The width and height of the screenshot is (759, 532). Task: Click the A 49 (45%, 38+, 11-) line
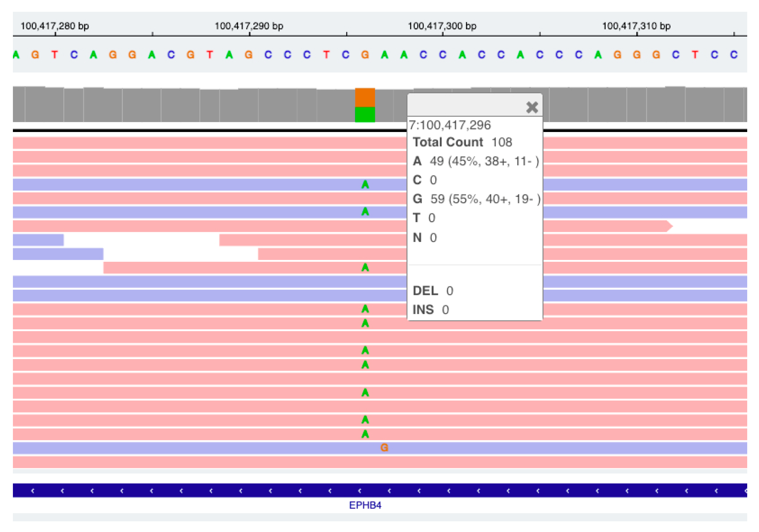pyautogui.click(x=476, y=161)
